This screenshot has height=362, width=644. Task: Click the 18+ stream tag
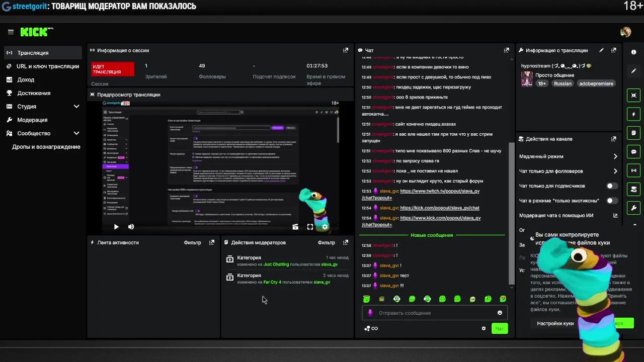click(x=542, y=83)
